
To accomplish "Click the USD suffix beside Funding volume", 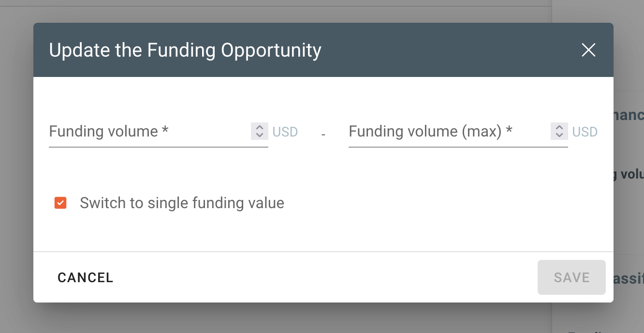I will click(285, 132).
